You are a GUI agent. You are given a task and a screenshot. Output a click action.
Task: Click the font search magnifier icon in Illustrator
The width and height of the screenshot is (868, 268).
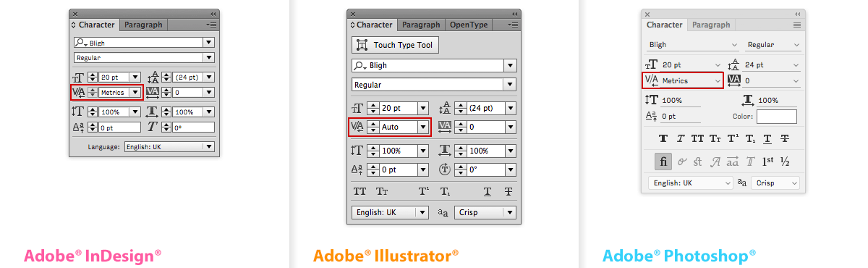point(360,65)
